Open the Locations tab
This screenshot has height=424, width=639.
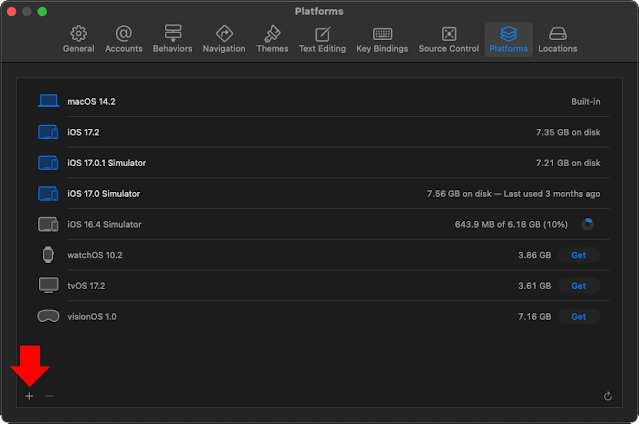(x=557, y=40)
